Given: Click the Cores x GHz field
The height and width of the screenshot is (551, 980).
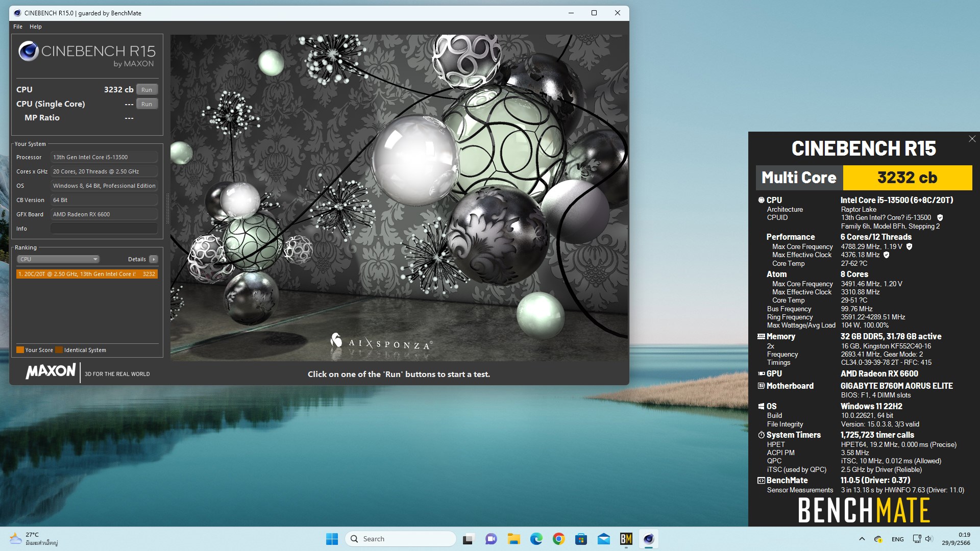Looking at the screenshot, I should (x=104, y=171).
